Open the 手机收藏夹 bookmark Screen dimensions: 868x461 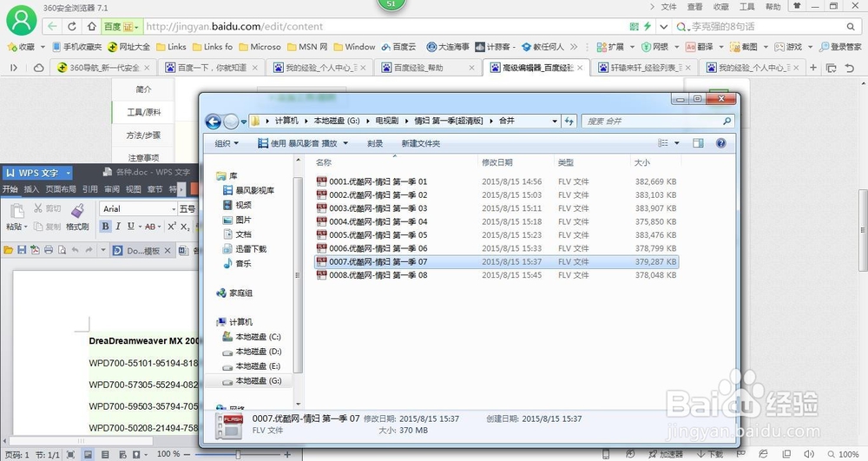coord(77,47)
